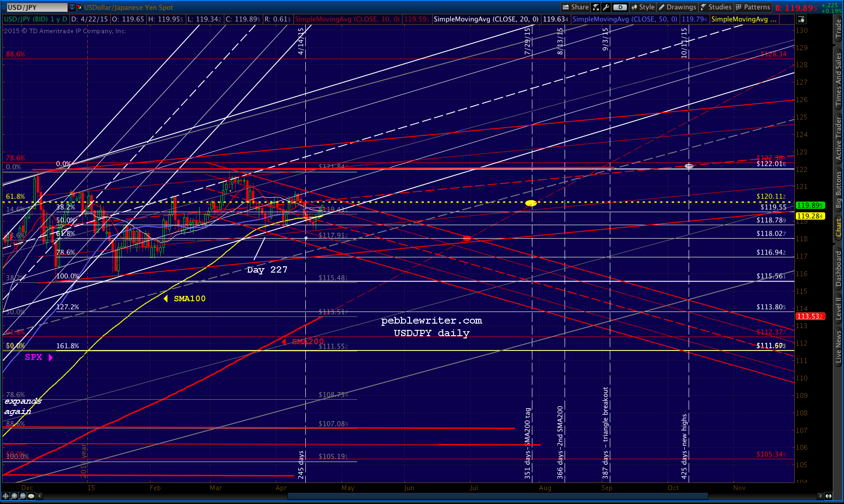Open the Patterns menu
This screenshot has width=844, height=504.
(x=753, y=7)
